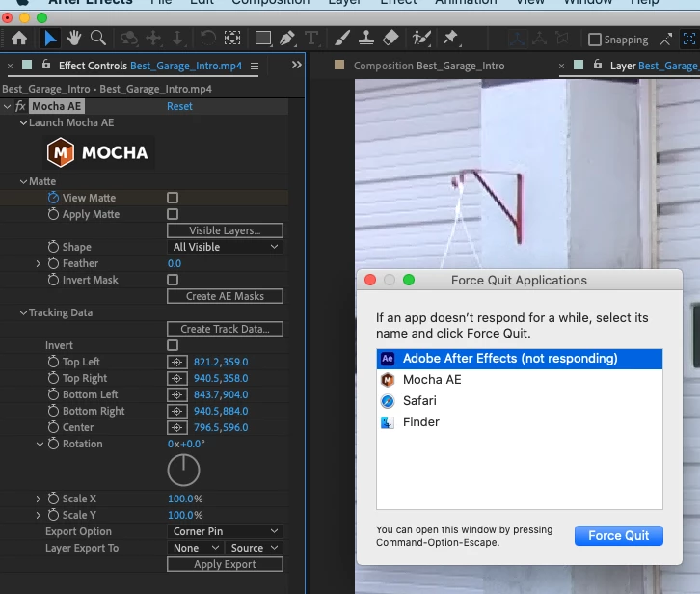Collapse the Mocha AE effect group
This screenshot has width=700, height=594.
7,106
